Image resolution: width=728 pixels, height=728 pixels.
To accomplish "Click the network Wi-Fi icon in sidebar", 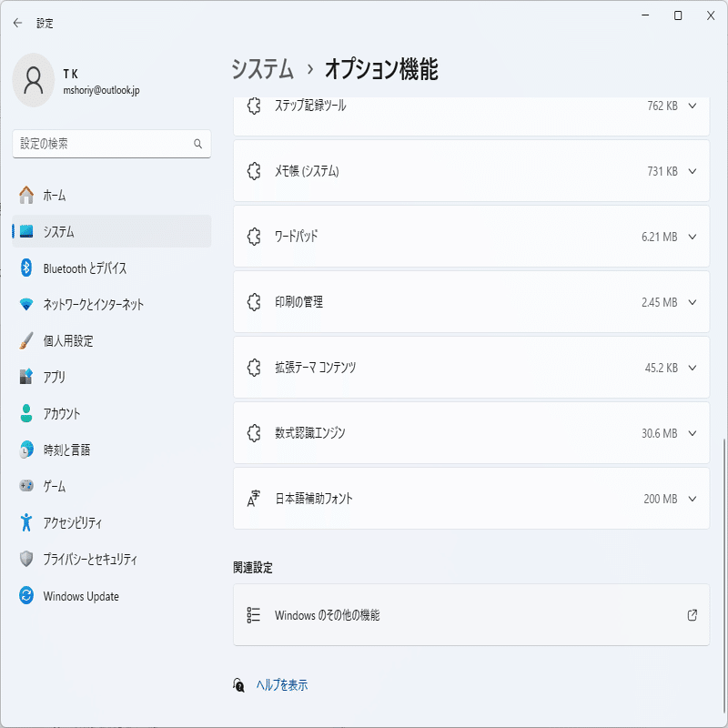I will coord(26,304).
